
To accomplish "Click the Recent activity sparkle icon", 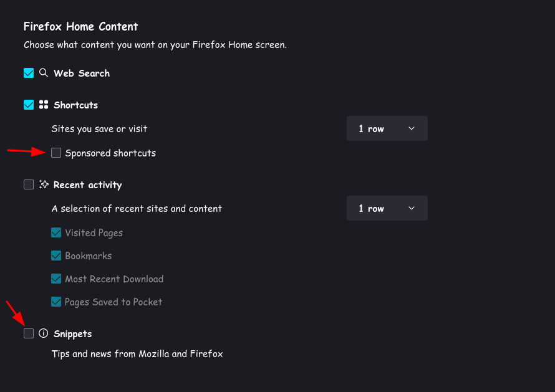I will coord(44,184).
